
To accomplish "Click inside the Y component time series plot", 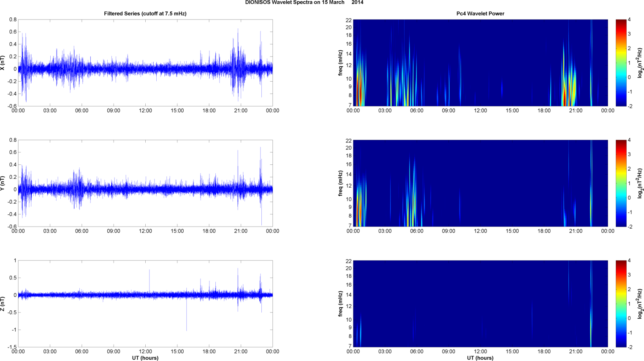I will click(145, 183).
